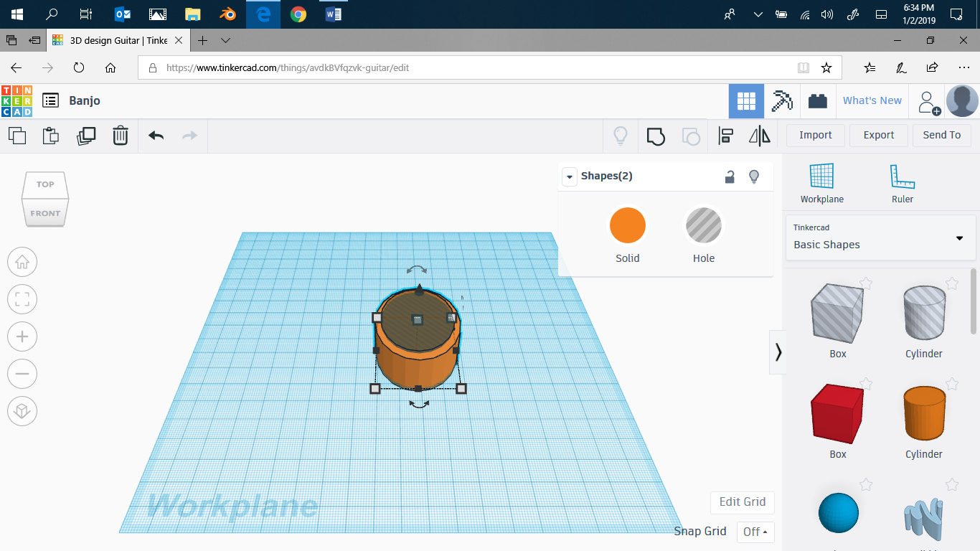This screenshot has height=551, width=980.
Task: Open the Blocks pickaxe mode
Action: [x=781, y=101]
